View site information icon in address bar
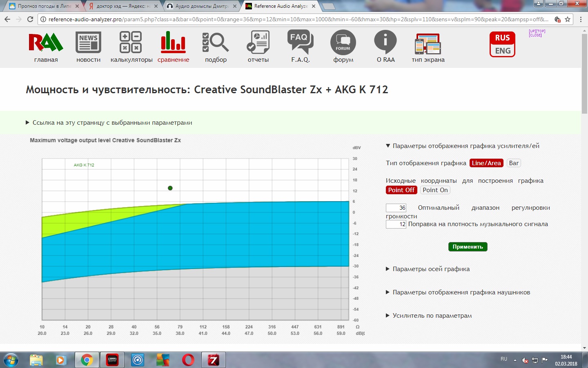This screenshot has width=588, height=368. [x=43, y=19]
